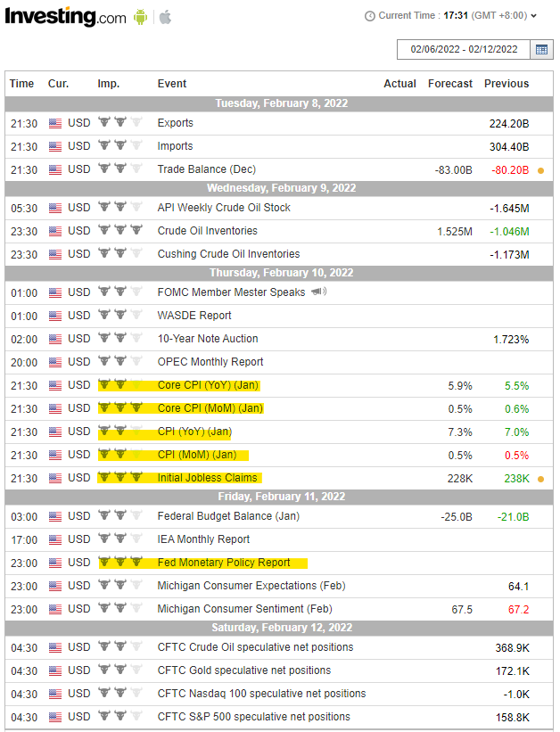Image resolution: width=560 pixels, height=732 pixels.
Task: Click the orange dot on Trade Balance row
Action: (541, 170)
